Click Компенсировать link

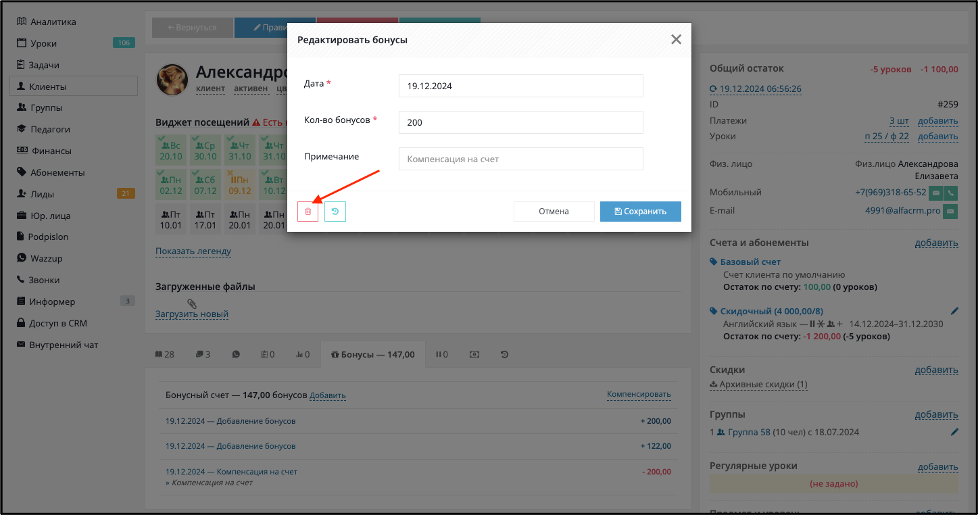point(639,394)
